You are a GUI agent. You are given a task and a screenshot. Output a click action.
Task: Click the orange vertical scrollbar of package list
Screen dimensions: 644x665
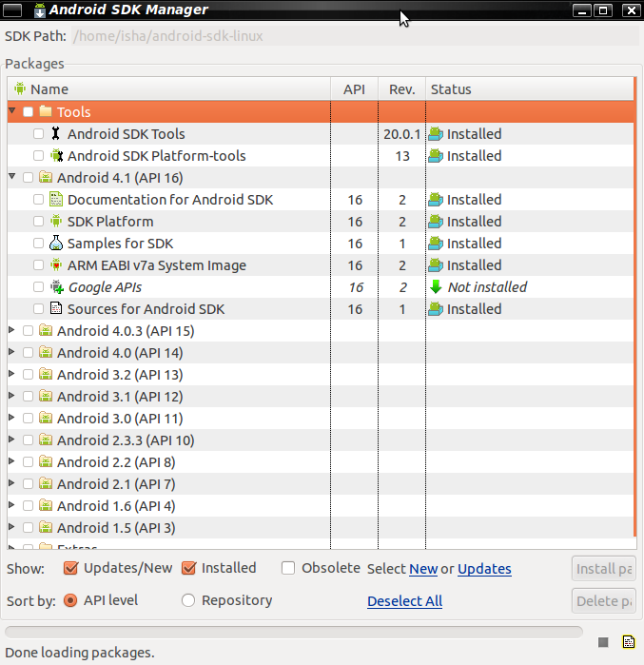pos(635,306)
